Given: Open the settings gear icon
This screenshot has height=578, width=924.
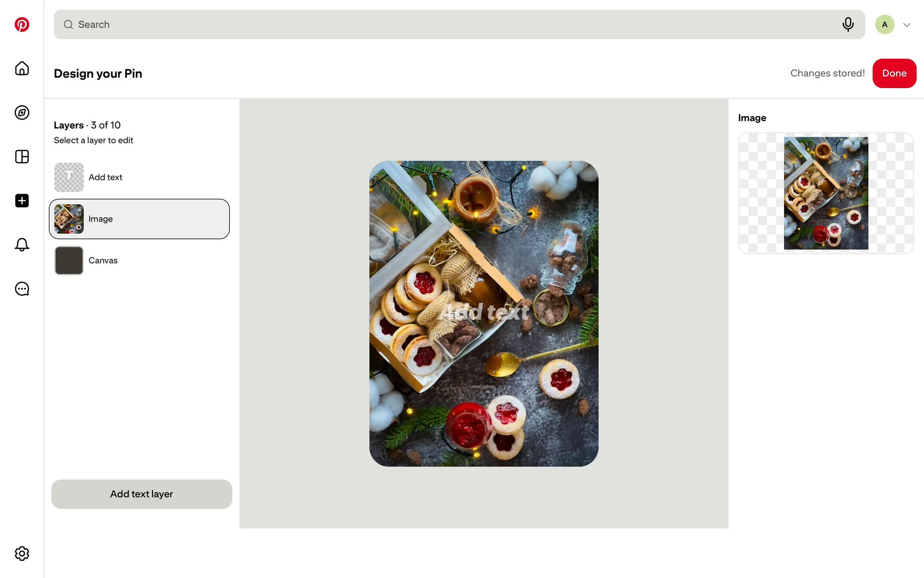Looking at the screenshot, I should click(x=22, y=553).
